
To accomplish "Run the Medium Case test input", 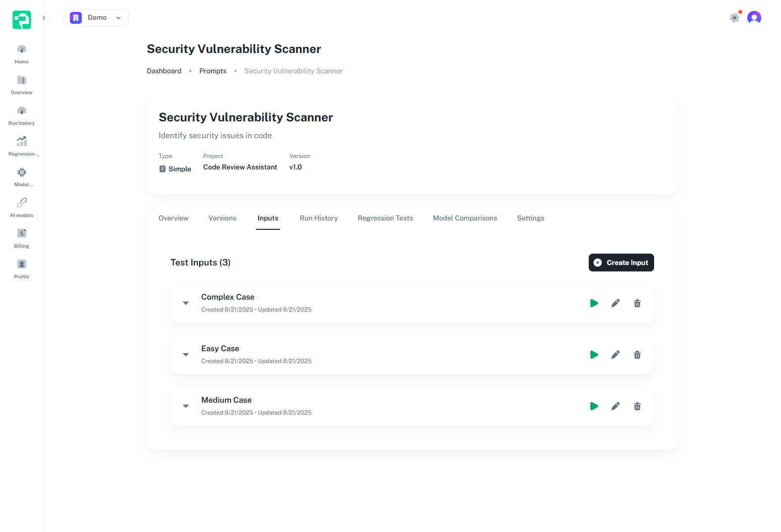I will (594, 406).
